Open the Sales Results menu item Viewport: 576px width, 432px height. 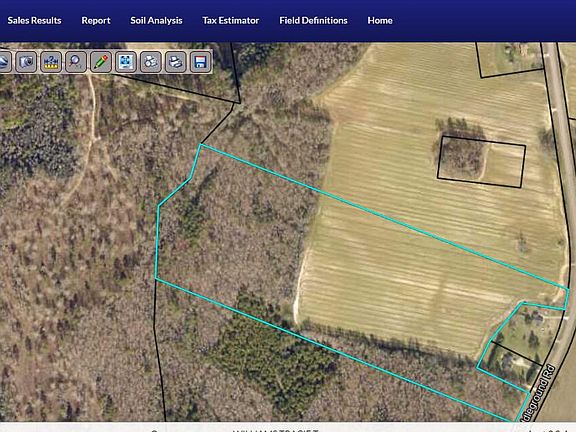pos(34,21)
